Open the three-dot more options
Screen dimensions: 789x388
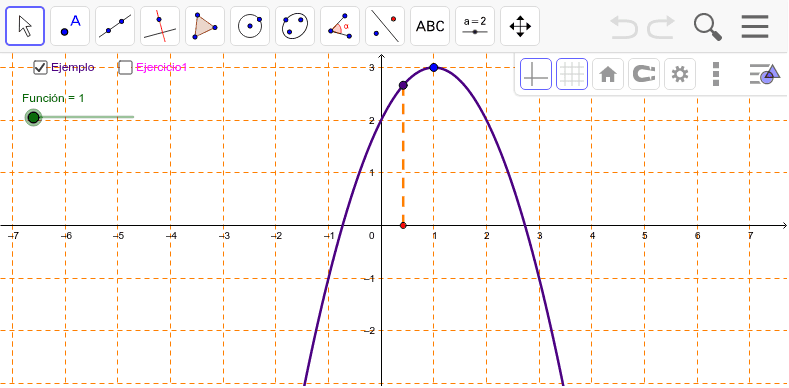coord(717,74)
